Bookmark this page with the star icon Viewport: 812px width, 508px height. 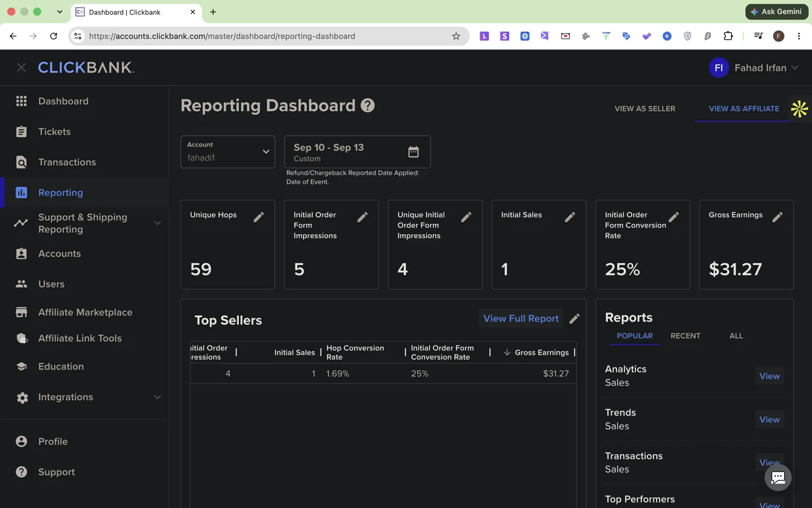[x=456, y=36]
